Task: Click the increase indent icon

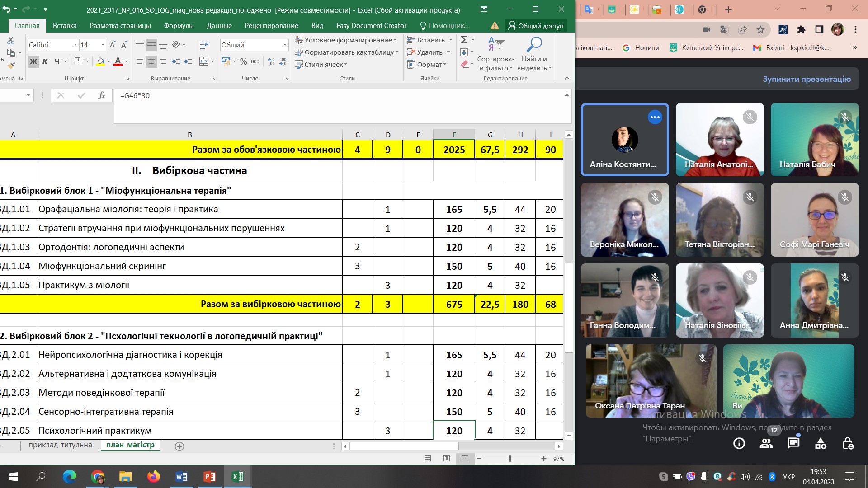Action: click(188, 61)
